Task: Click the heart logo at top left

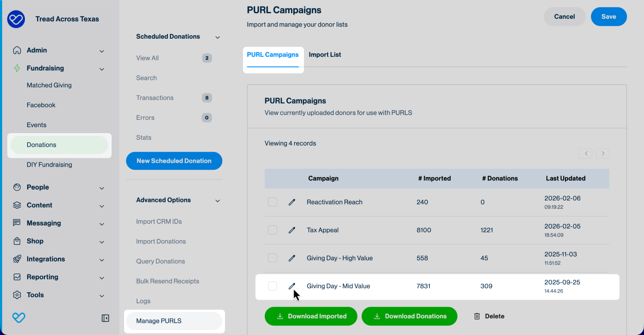Action: (16, 19)
